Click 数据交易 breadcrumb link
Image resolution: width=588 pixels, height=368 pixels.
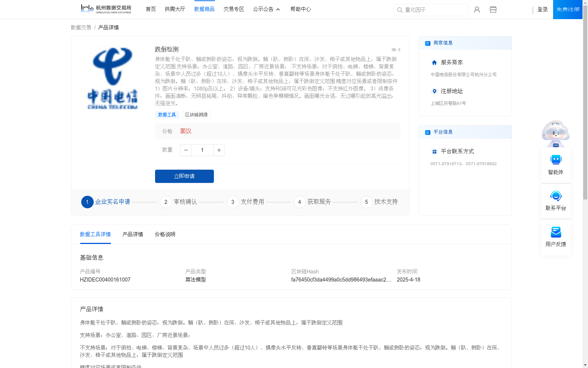click(81, 28)
